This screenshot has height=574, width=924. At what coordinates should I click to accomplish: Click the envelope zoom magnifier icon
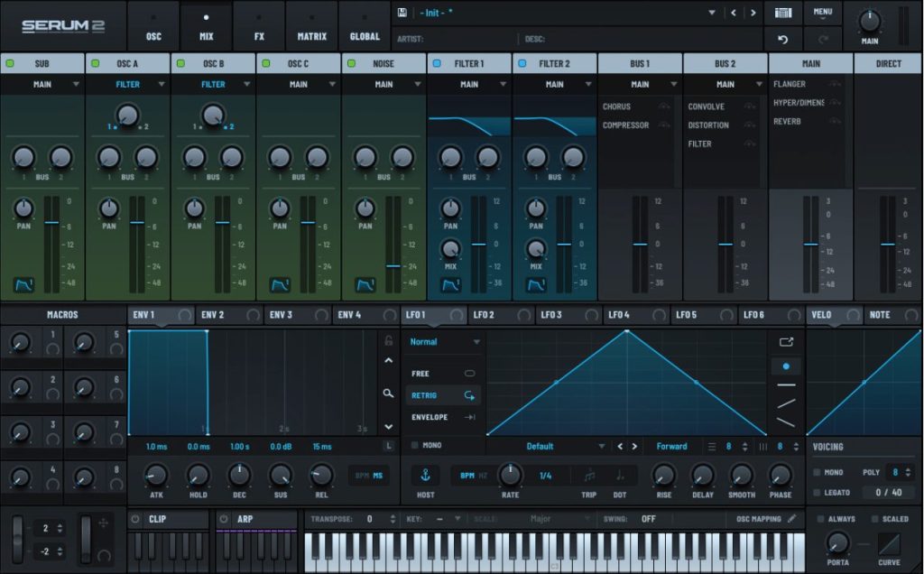coord(388,393)
